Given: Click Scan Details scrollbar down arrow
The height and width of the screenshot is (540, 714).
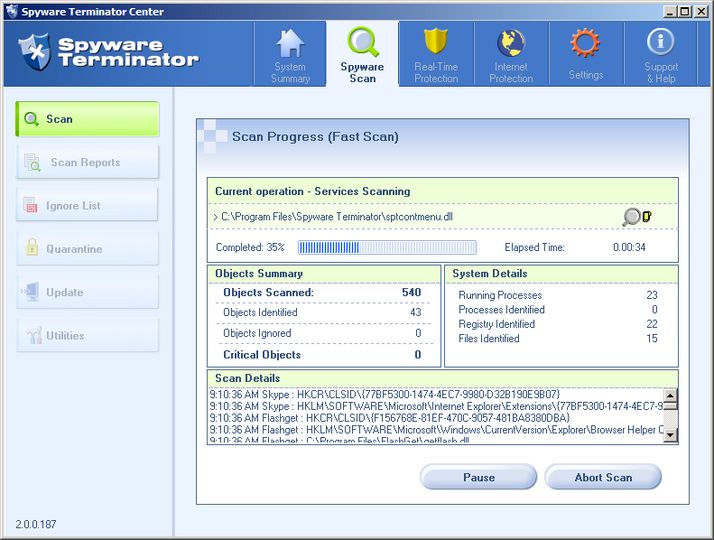Looking at the screenshot, I should 670,435.
